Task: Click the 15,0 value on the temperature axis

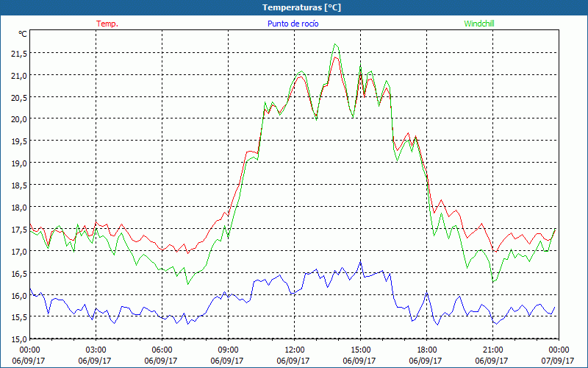Action: [x=20, y=339]
